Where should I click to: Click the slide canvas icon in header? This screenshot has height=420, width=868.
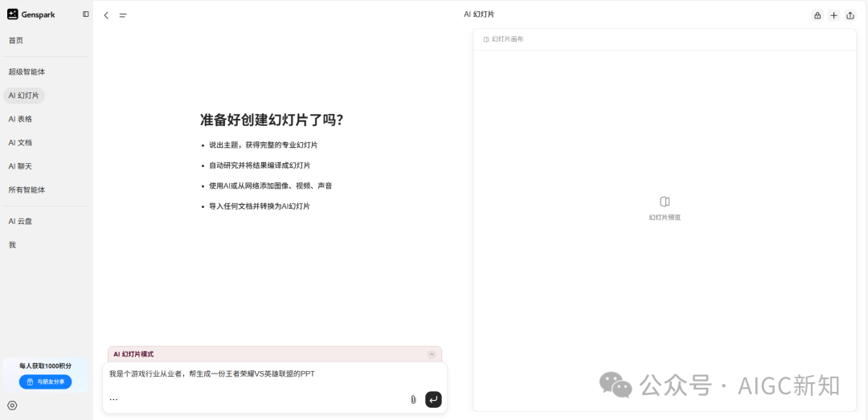(x=486, y=40)
